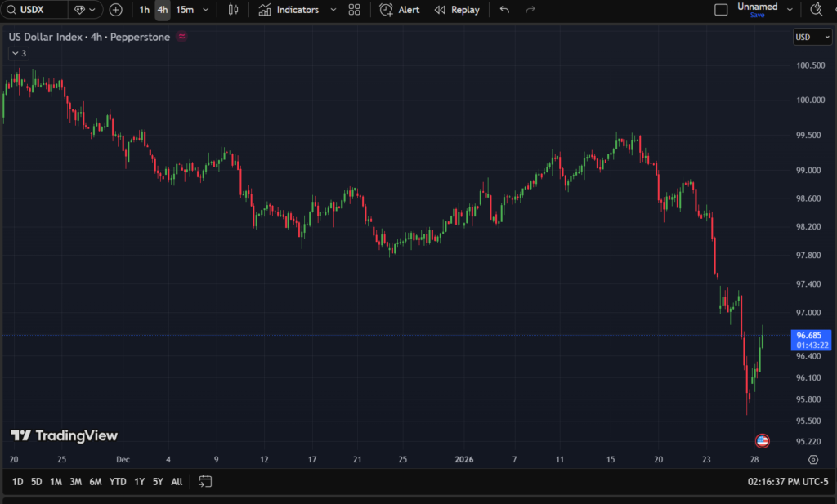The height and width of the screenshot is (504, 837).
Task: Click the indicator templates grid icon
Action: tap(354, 11)
